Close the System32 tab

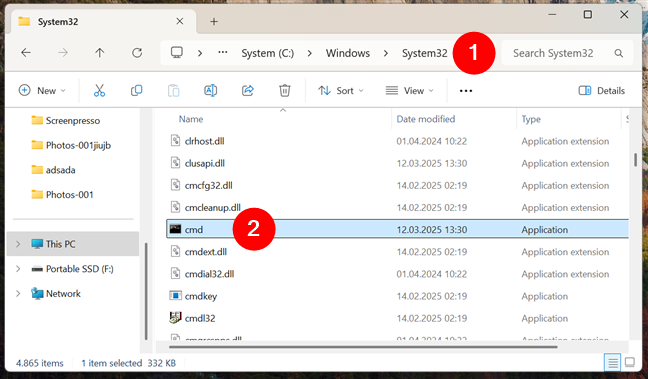tap(180, 21)
